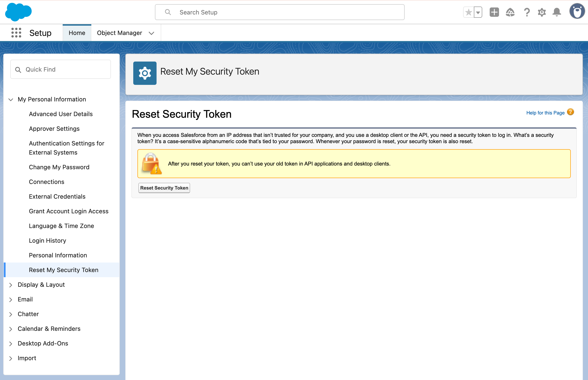Image resolution: width=588 pixels, height=380 pixels.
Task: Open the Favorites list dropdown arrow
Action: coord(478,12)
